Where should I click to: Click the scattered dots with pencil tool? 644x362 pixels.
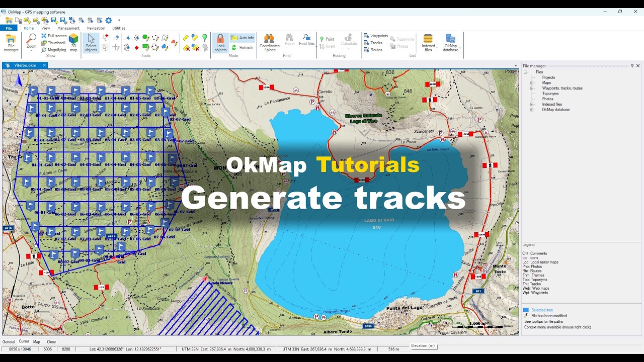[155, 38]
